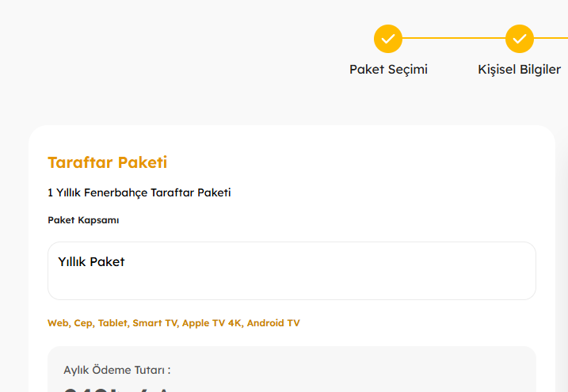Click Web in the supported devices list

pos(59,323)
